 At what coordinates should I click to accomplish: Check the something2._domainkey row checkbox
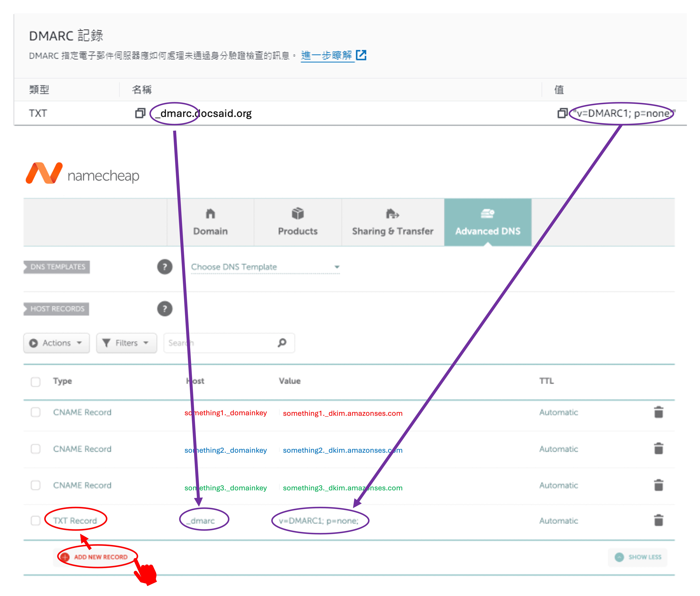(x=35, y=449)
